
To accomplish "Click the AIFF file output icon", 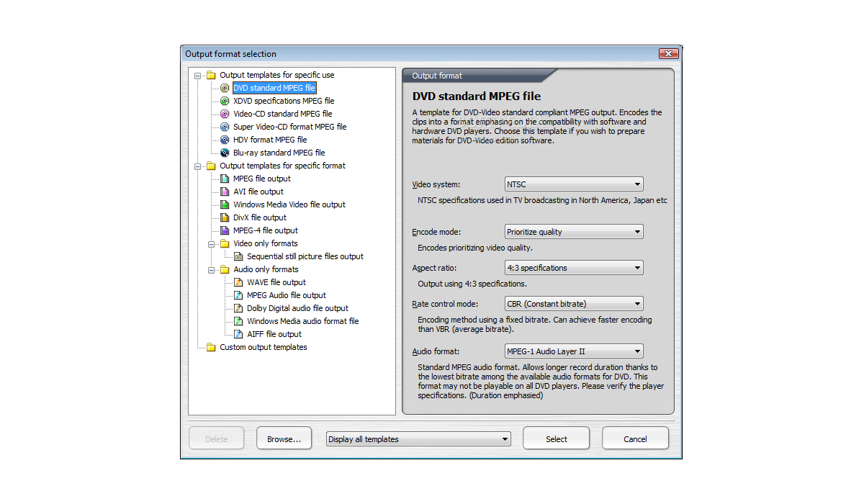I will 238,334.
